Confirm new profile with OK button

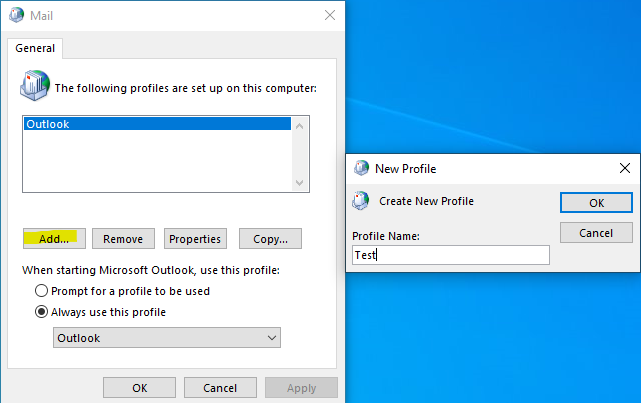596,202
